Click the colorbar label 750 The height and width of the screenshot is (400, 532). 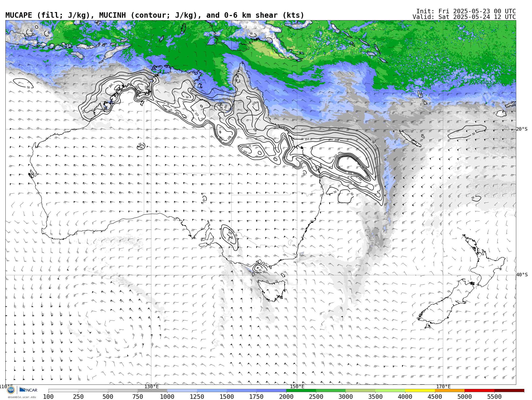tap(138, 397)
